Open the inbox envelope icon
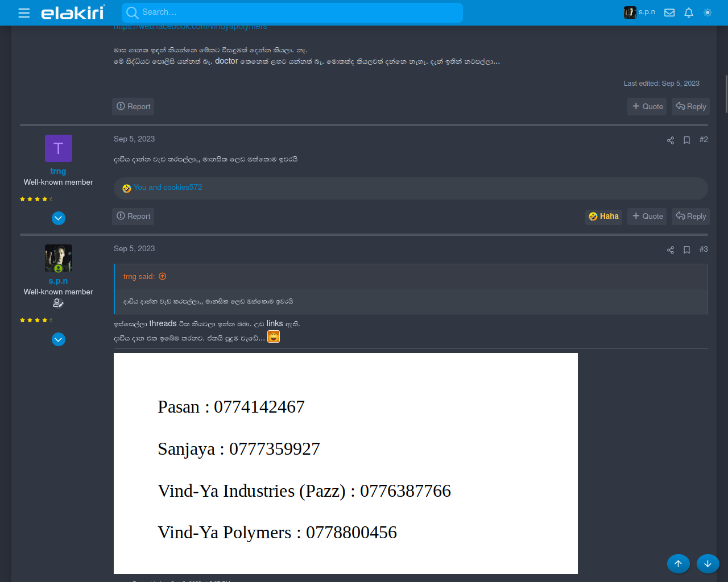The width and height of the screenshot is (728, 582). (x=669, y=13)
